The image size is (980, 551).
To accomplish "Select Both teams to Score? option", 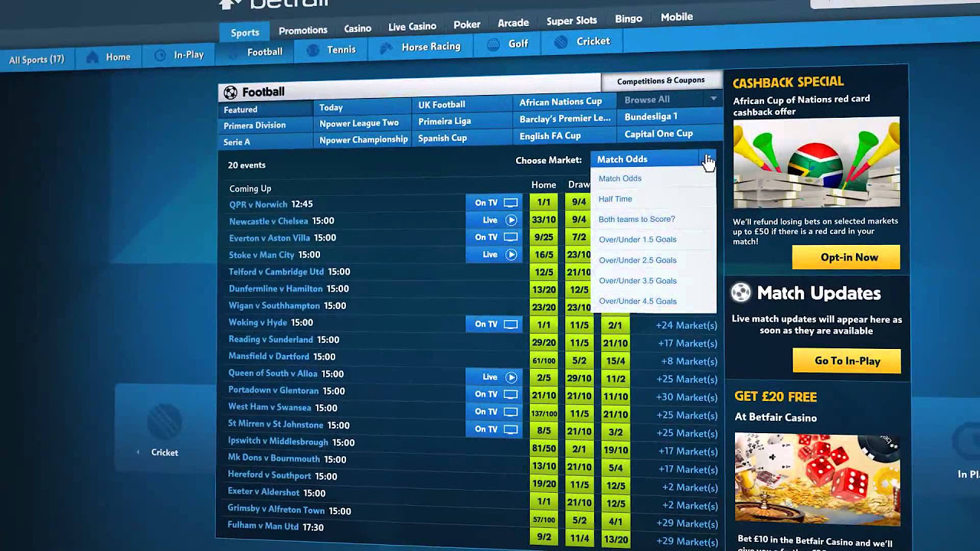I will point(637,219).
